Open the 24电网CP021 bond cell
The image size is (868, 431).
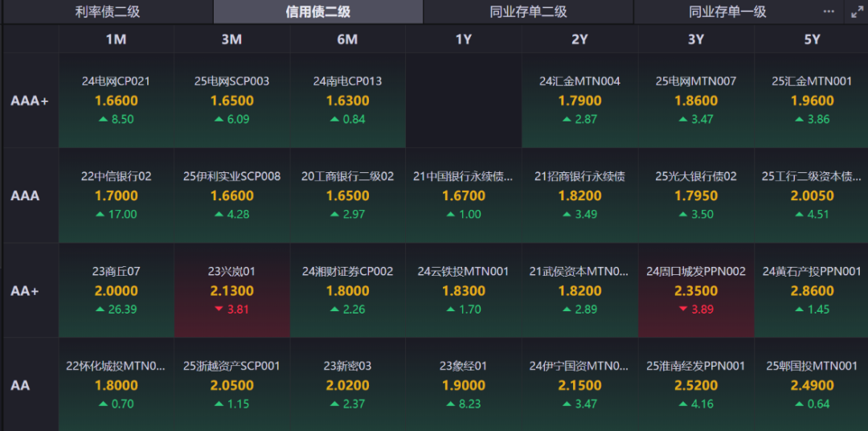(x=117, y=101)
